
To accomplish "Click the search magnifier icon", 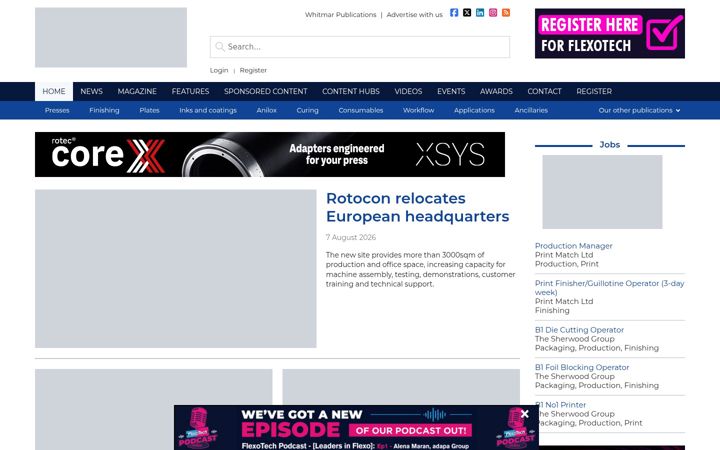I will click(220, 46).
